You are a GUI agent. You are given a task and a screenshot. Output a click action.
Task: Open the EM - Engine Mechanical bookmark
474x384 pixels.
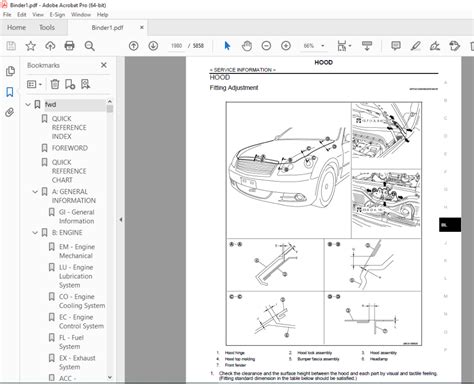point(77,251)
